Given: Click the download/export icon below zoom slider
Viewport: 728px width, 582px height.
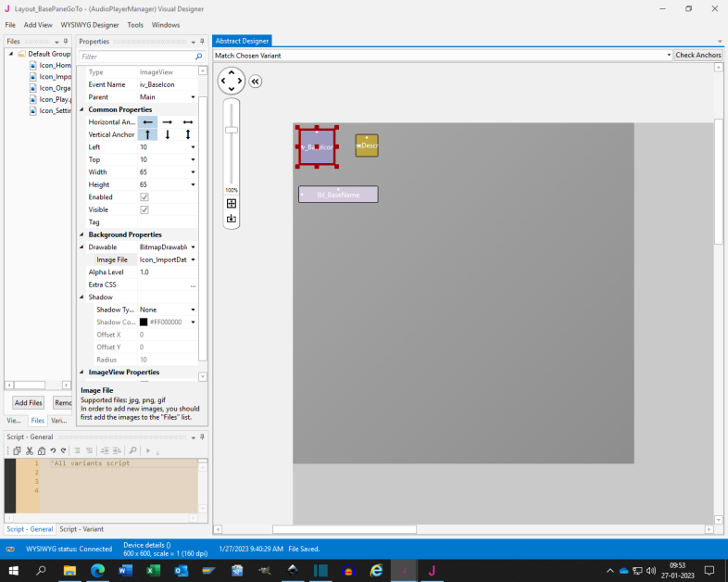Looking at the screenshot, I should [232, 219].
